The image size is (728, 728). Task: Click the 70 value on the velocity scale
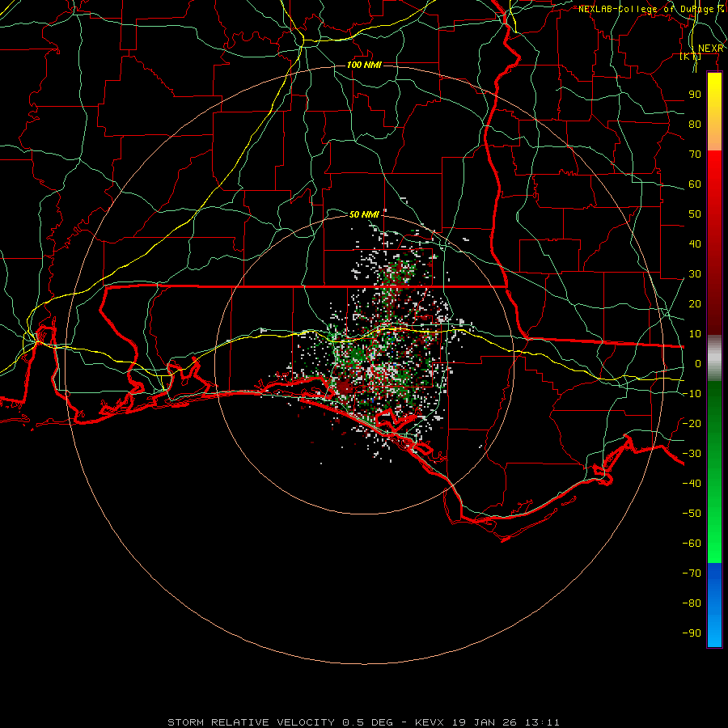pos(695,154)
